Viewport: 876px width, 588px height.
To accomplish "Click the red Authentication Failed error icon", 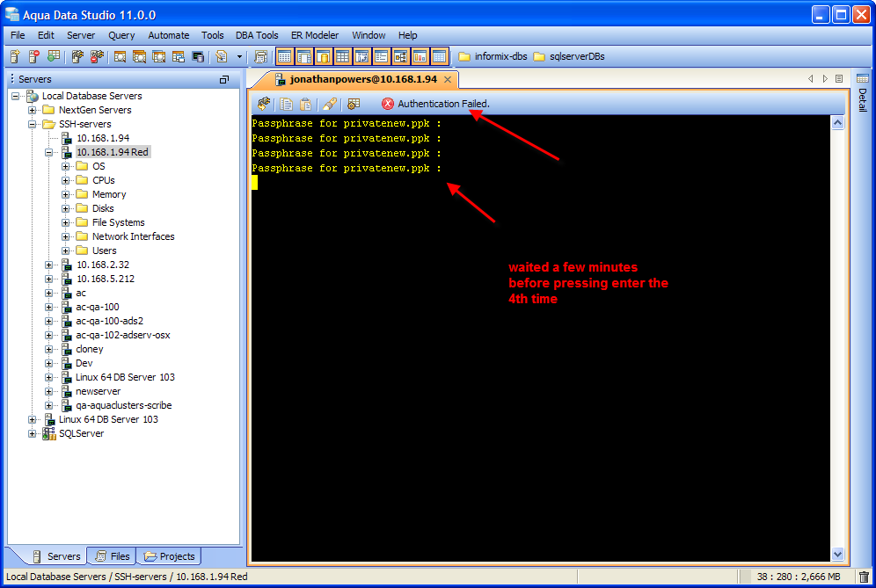I will coord(387,104).
